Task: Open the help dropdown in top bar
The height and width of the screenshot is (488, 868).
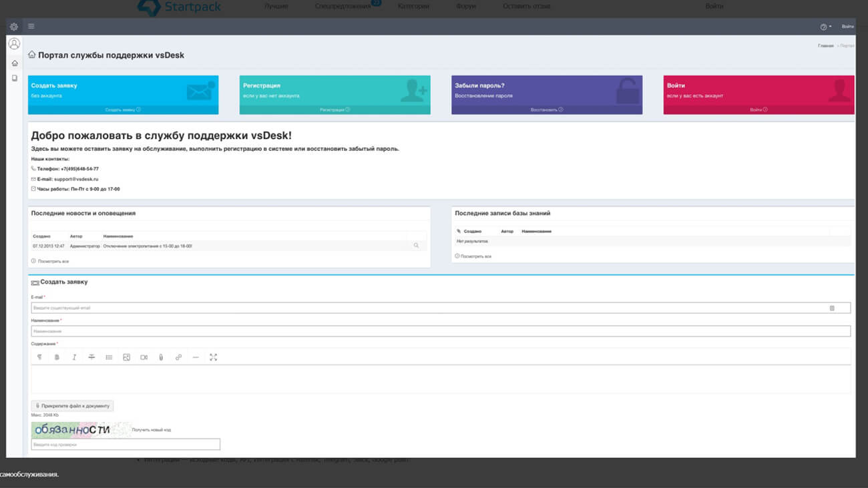Action: pyautogui.click(x=825, y=27)
